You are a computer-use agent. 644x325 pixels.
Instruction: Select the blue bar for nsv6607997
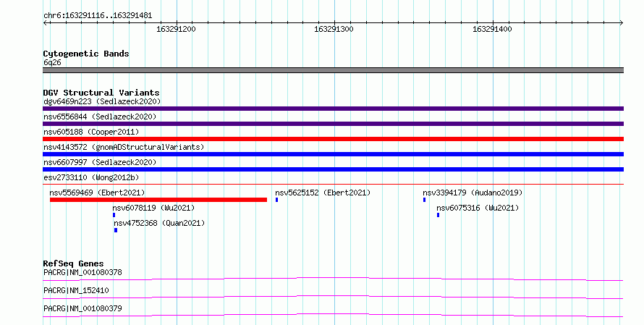(x=333, y=169)
